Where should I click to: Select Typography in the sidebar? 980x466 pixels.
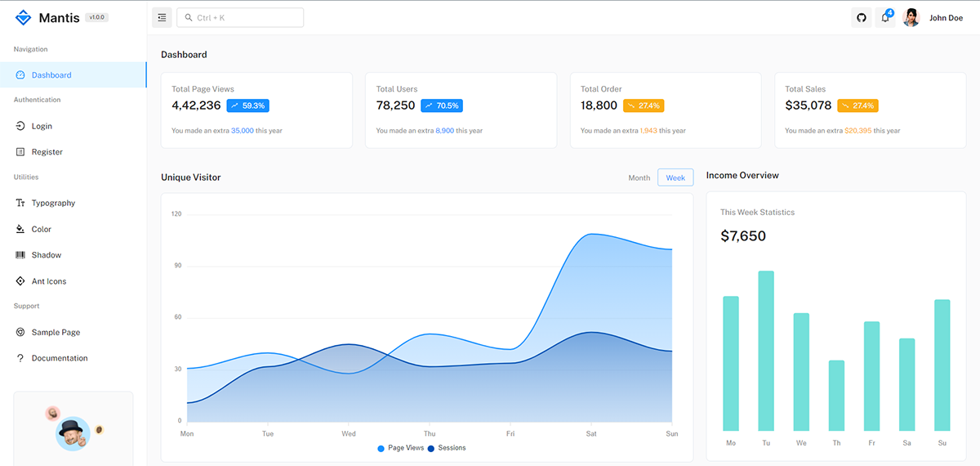click(73, 203)
